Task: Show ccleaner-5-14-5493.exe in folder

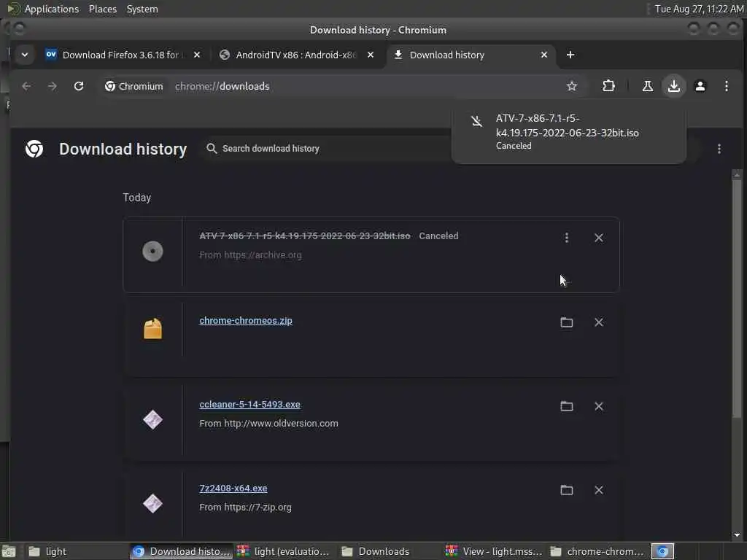Action: pos(566,406)
